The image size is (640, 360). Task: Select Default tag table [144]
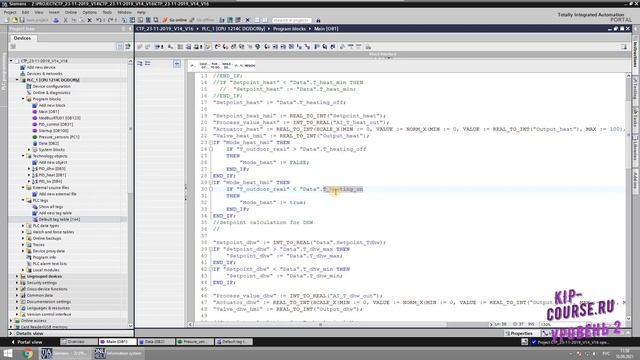[x=59, y=219]
